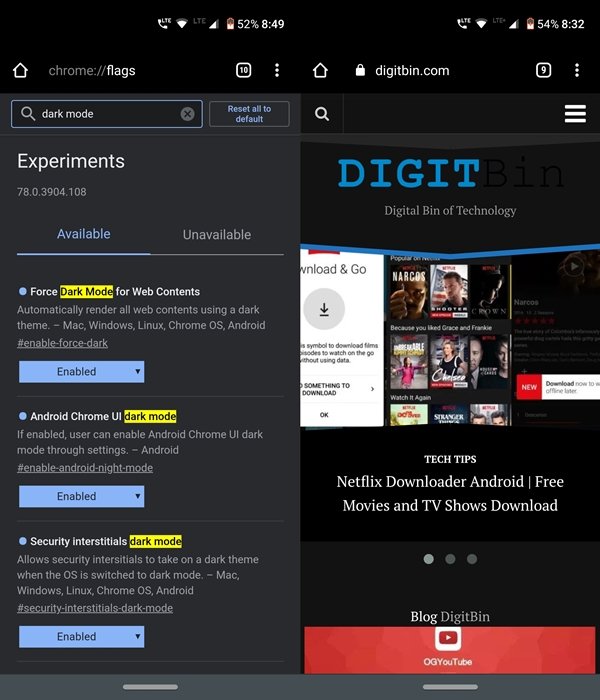Open the DigitBin site search icon

click(x=322, y=114)
